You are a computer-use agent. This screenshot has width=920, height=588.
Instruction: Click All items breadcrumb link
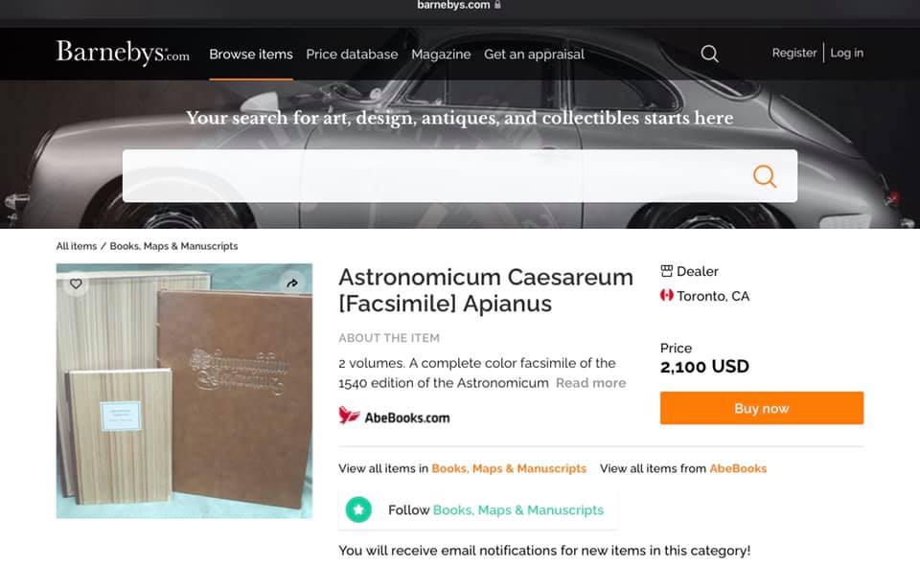pos(77,246)
